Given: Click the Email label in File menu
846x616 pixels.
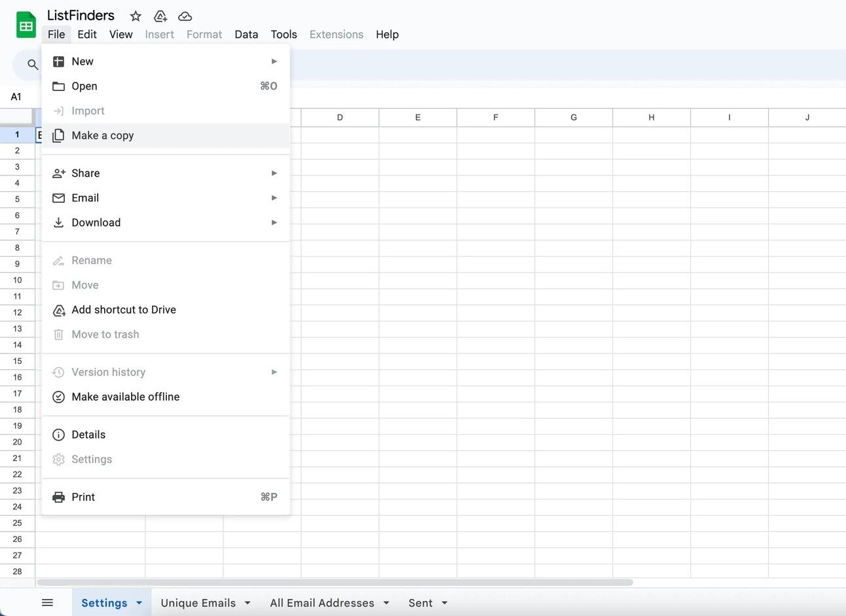Looking at the screenshot, I should tap(85, 198).
